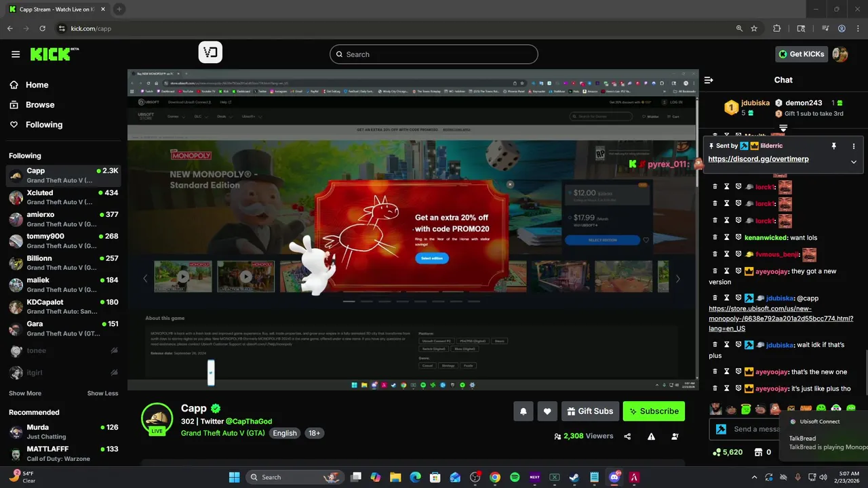Image resolution: width=868 pixels, height=488 pixels.
Task: Open the Ubisoft Connect notification popup
Action: point(823,434)
